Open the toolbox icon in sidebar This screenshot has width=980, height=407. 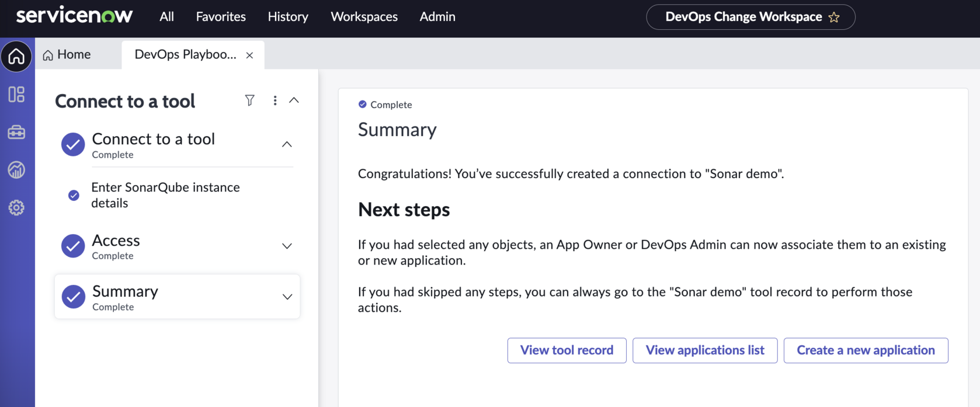[x=16, y=132]
